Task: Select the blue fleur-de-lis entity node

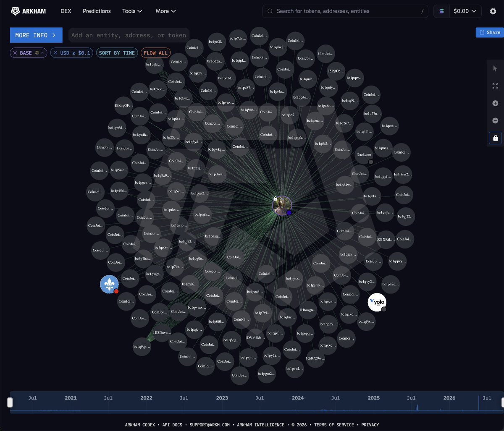Action: tap(109, 285)
